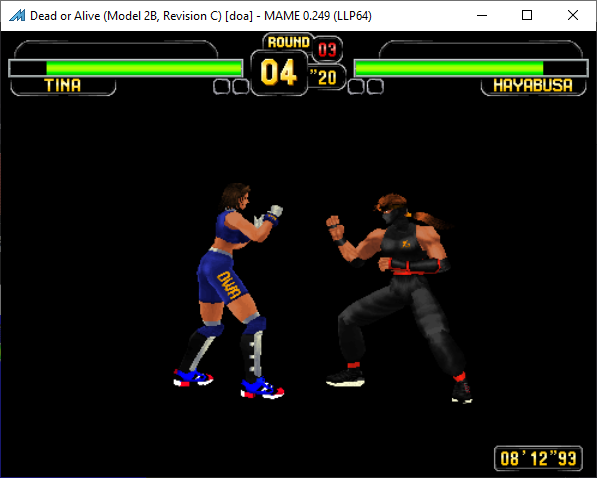The height and width of the screenshot is (478, 597).
Task: Click the 08'12"93 total time counter
Action: (x=538, y=459)
